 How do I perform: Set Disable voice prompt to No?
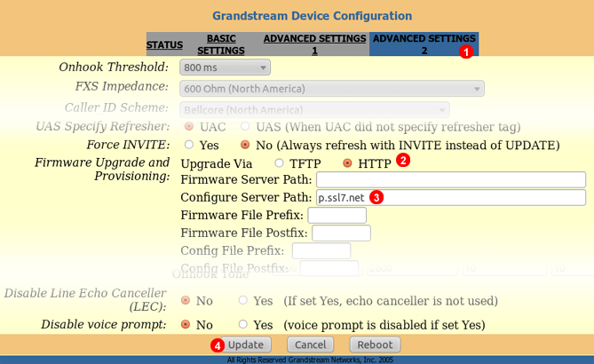pos(186,324)
